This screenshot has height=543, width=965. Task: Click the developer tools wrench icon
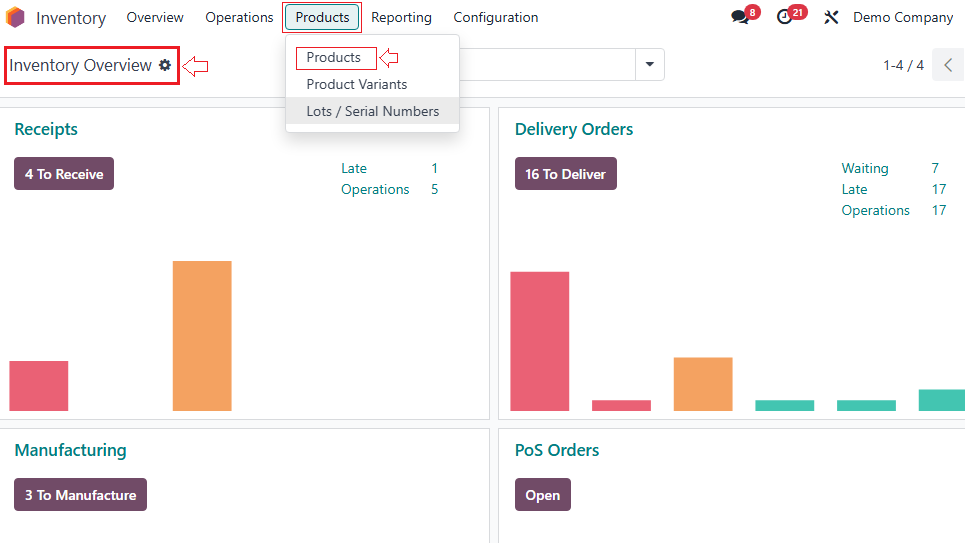tap(831, 17)
